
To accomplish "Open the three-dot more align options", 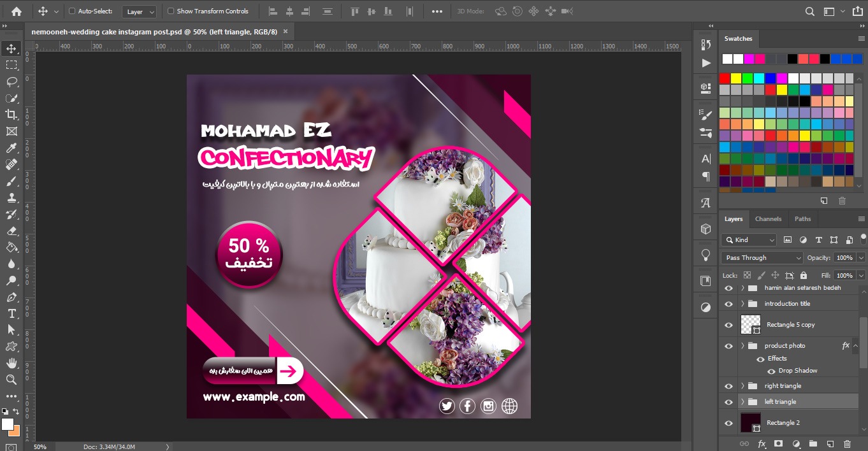I will tap(437, 11).
